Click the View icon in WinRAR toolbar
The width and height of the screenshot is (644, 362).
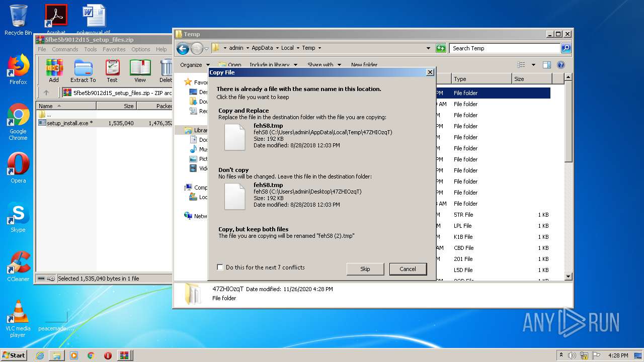140,70
